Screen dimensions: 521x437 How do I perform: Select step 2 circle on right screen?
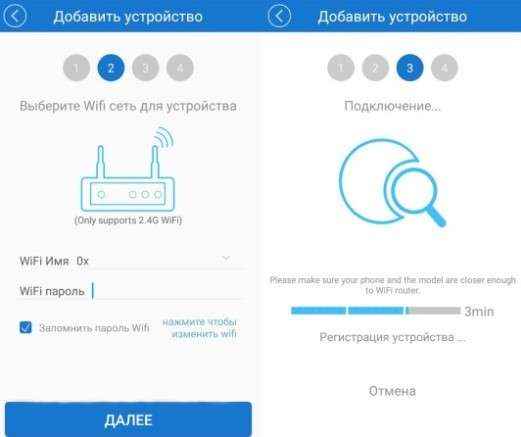click(375, 68)
